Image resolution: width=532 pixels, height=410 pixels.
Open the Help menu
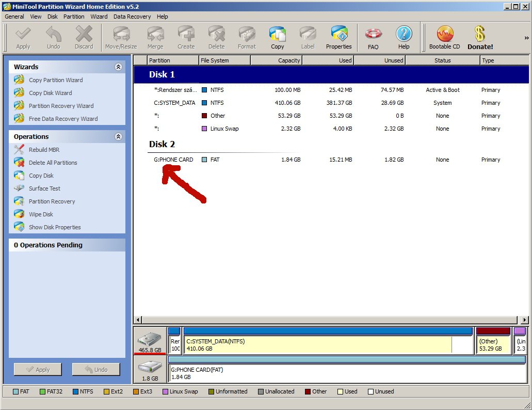point(162,17)
